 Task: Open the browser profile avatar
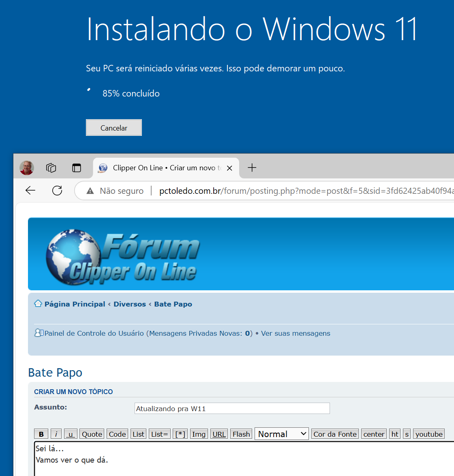tap(27, 167)
